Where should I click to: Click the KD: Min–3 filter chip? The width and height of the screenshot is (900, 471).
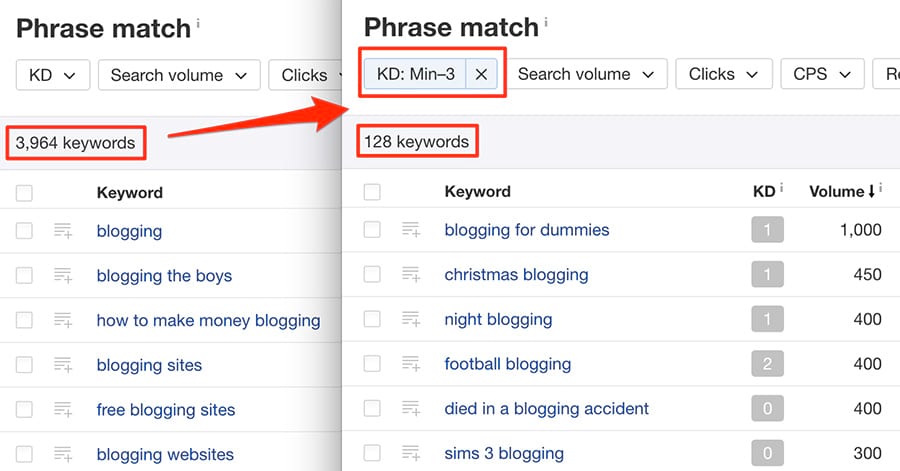[415, 74]
